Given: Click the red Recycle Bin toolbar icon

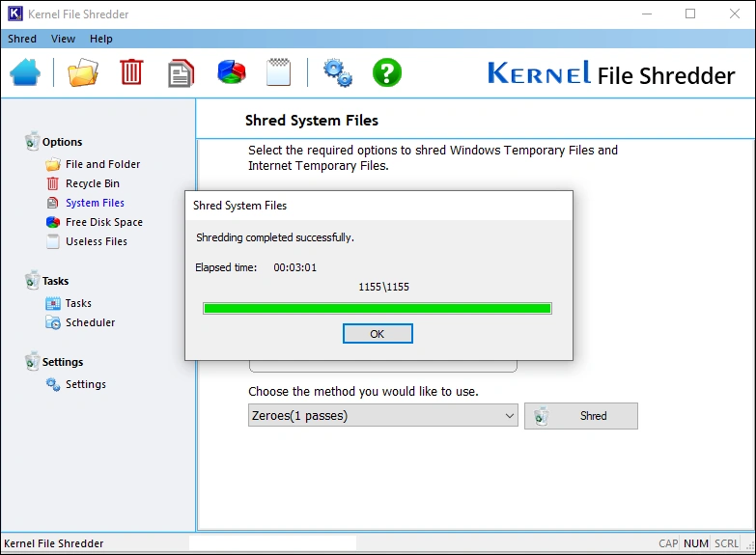Looking at the screenshot, I should [x=131, y=73].
